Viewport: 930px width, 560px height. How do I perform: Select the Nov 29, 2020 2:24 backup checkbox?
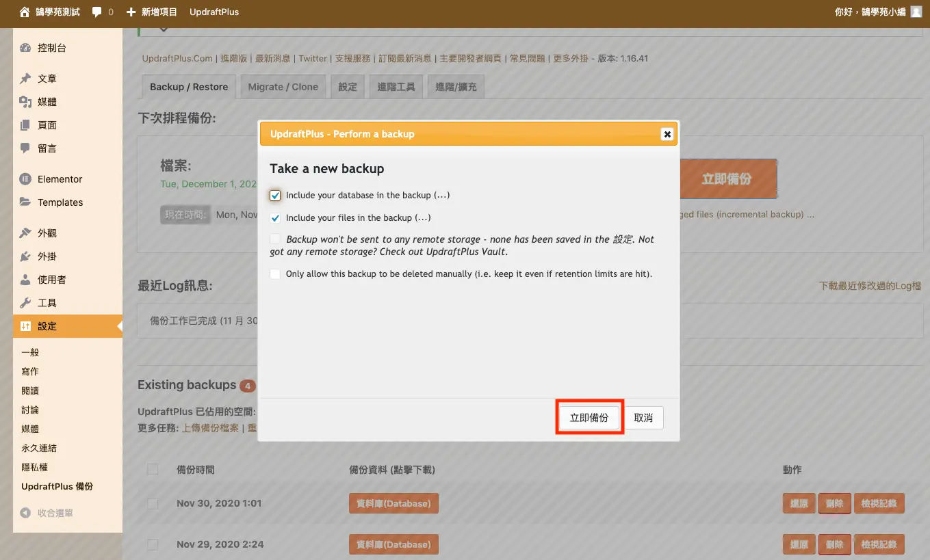(x=153, y=545)
